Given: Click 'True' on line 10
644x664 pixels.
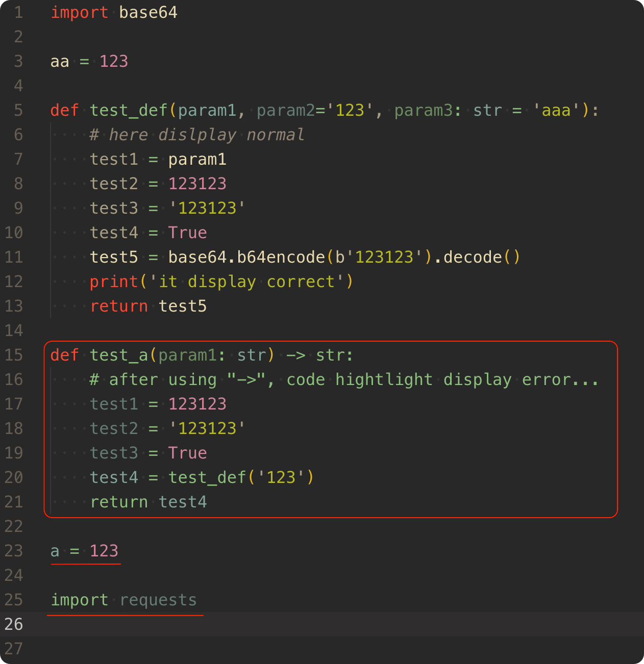Looking at the screenshot, I should (188, 233).
